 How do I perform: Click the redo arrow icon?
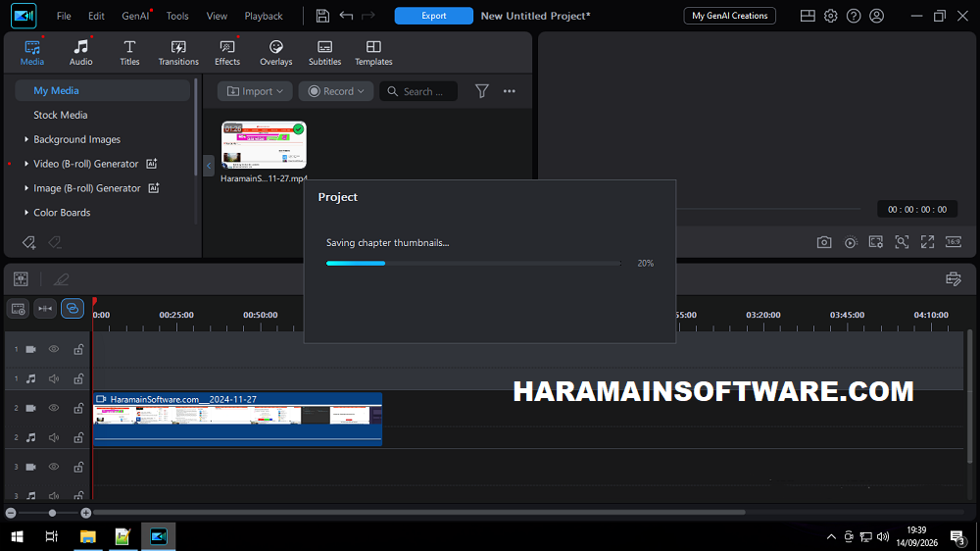[x=368, y=16]
